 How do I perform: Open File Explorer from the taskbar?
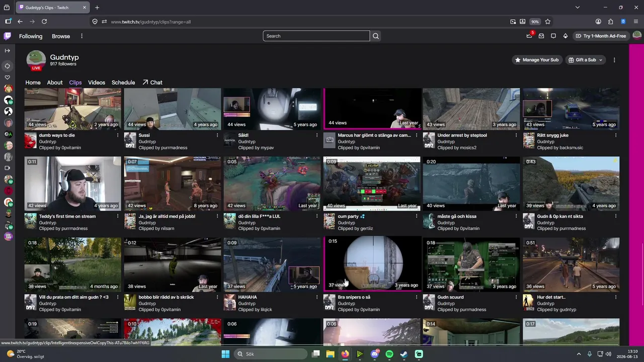click(x=331, y=354)
